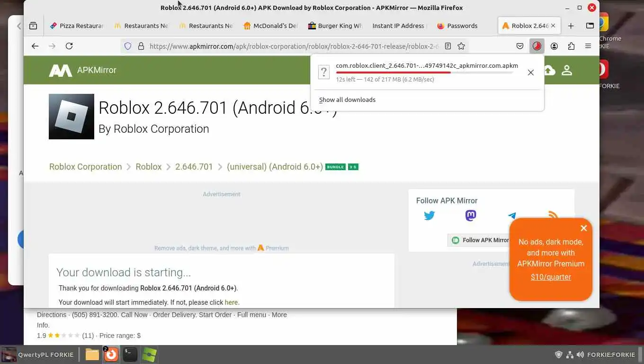Cancel the Roblox apkm download
Image resolution: width=644 pixels, height=364 pixels.
pyautogui.click(x=531, y=73)
